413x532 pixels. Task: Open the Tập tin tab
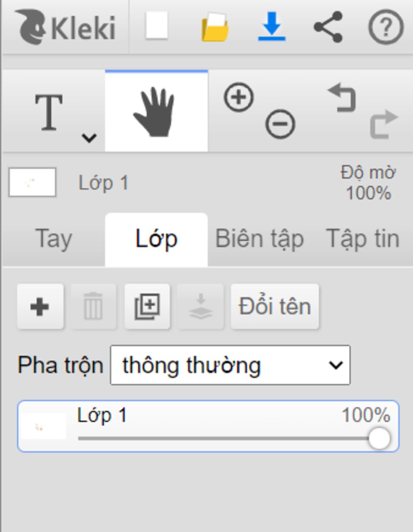(x=362, y=239)
